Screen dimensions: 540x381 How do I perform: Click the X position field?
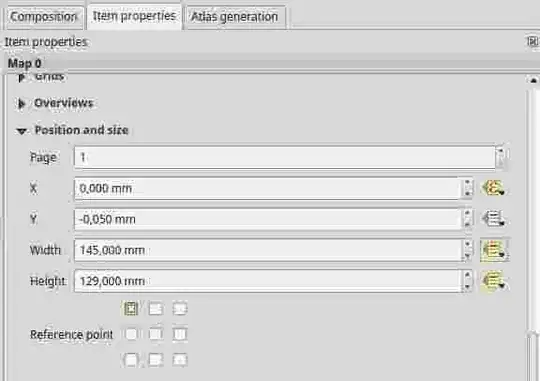click(267, 188)
